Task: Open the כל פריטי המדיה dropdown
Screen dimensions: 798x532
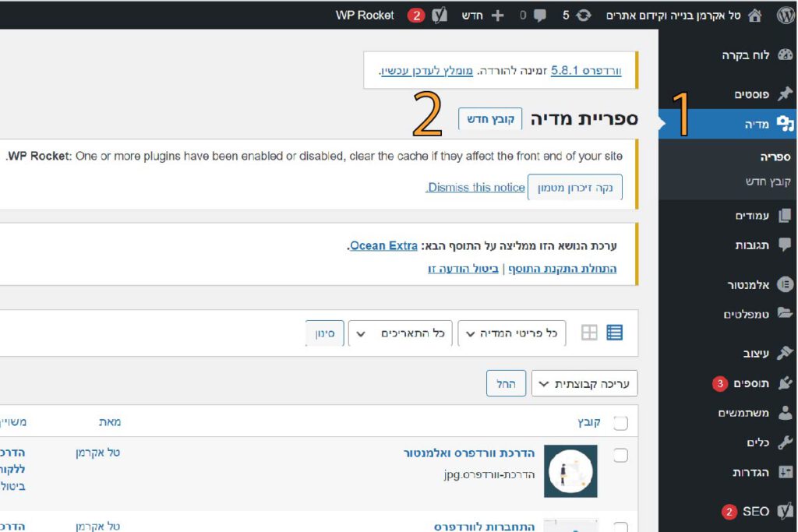Action: 512,333
